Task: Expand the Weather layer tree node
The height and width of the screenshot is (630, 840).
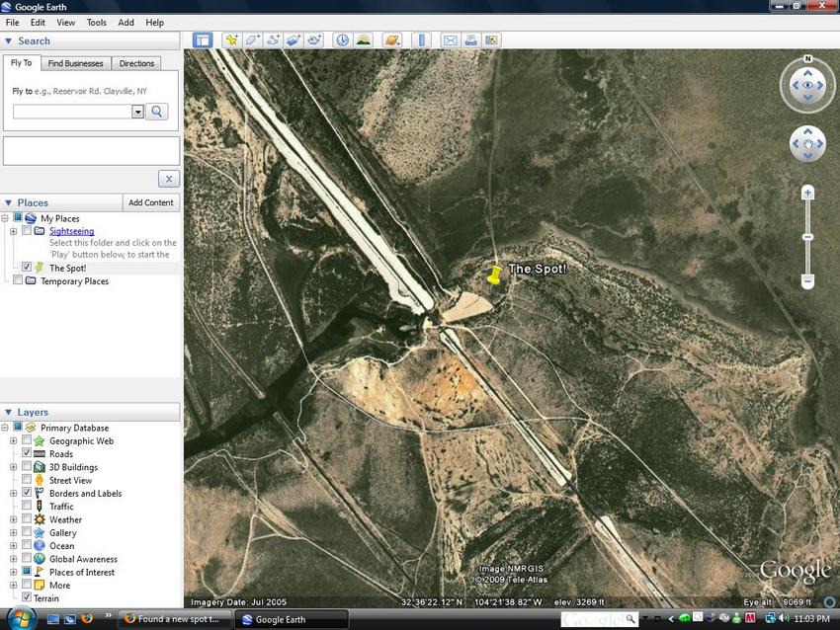Action: (14, 519)
